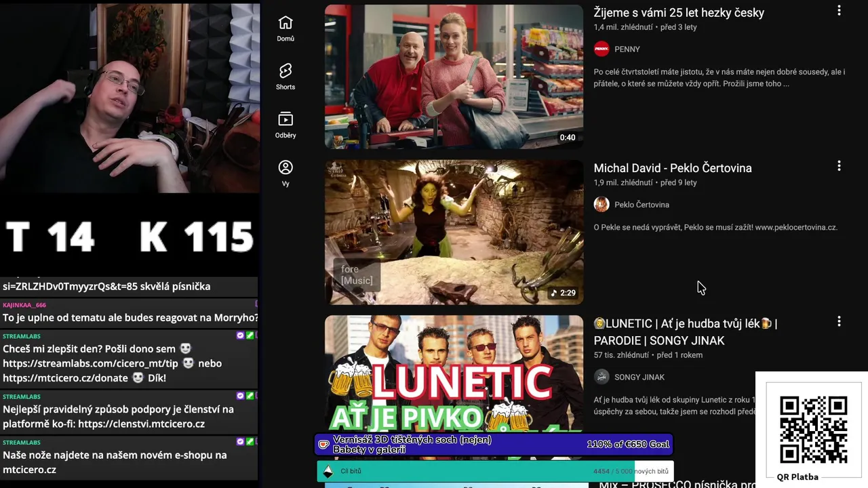
Task: Click KAJINKAA_666 username in chat
Action: 24,305
